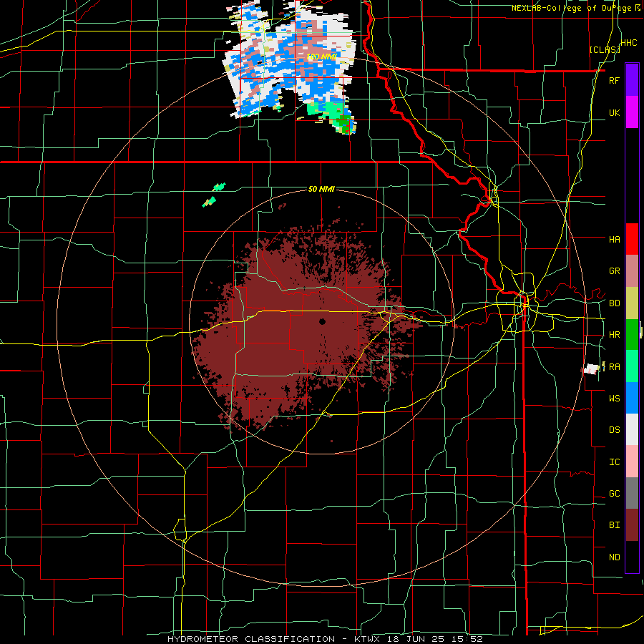This screenshot has width=644, height=644.
Task: Click the BD legend label
Action: pos(614,303)
